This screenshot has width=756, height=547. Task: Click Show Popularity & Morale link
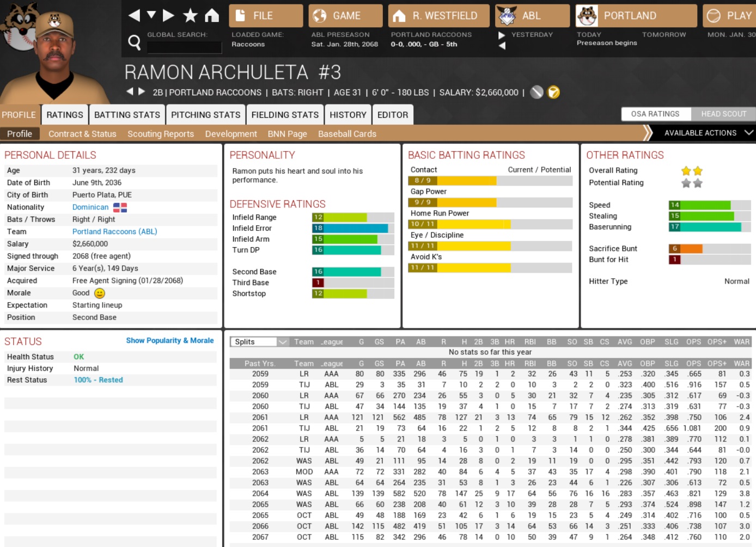[x=170, y=341]
